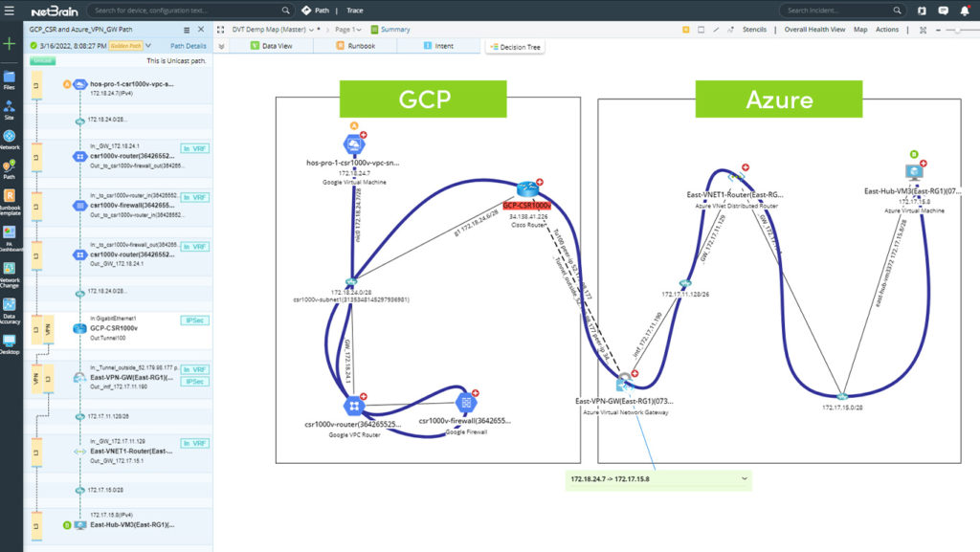Click the device search input field

click(x=191, y=11)
